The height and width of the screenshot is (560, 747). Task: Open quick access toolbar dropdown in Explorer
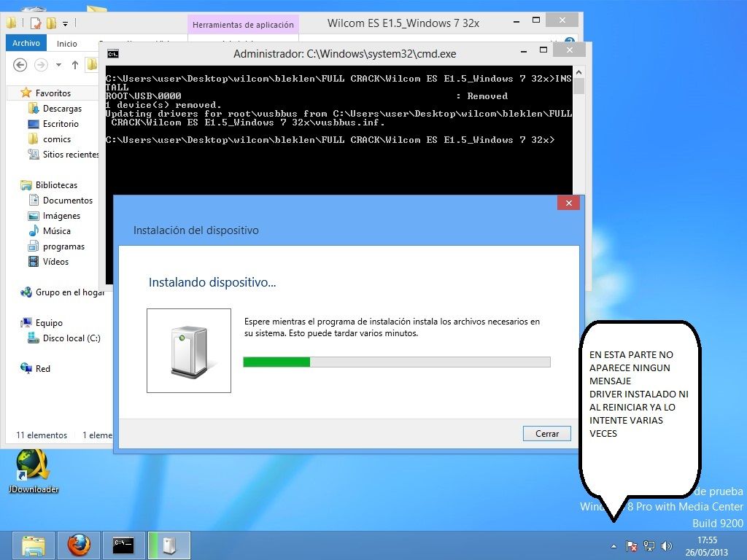[x=65, y=23]
